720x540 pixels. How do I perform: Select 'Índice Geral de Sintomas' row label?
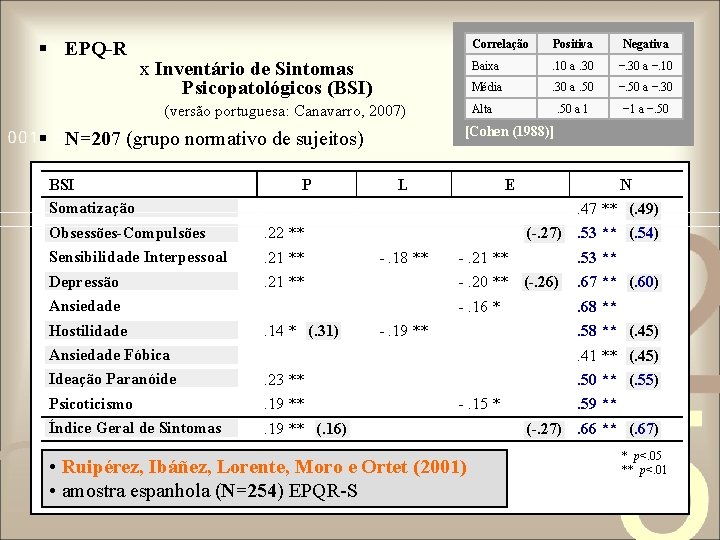tap(135, 428)
